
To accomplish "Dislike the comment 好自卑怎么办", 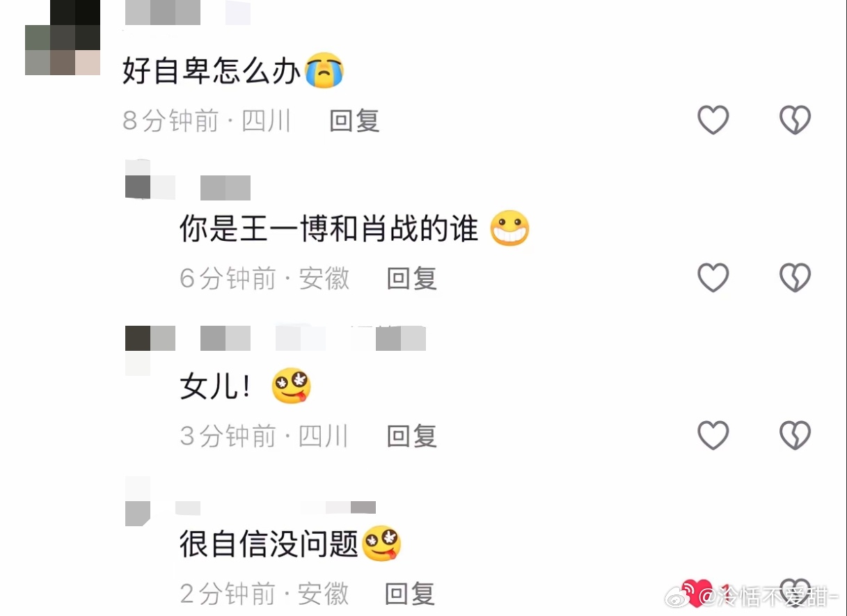I will coord(795,120).
